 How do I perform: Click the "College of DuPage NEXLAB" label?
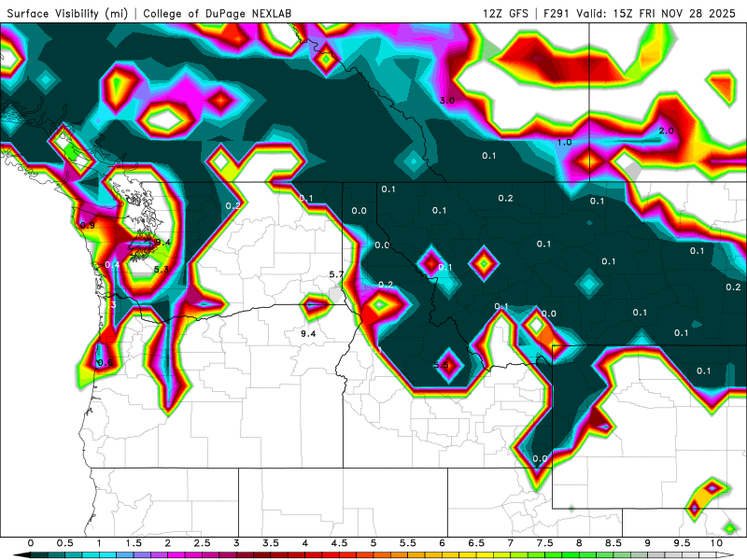[218, 13]
